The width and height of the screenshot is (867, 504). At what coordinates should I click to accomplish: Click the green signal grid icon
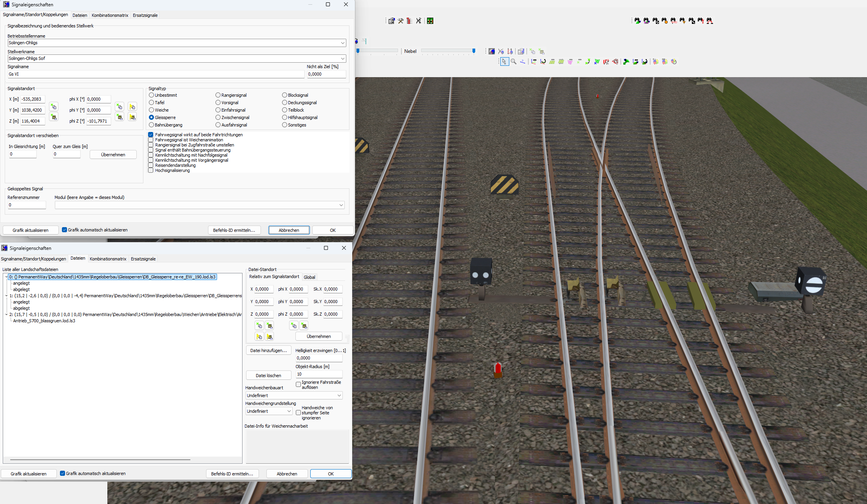coord(430,21)
